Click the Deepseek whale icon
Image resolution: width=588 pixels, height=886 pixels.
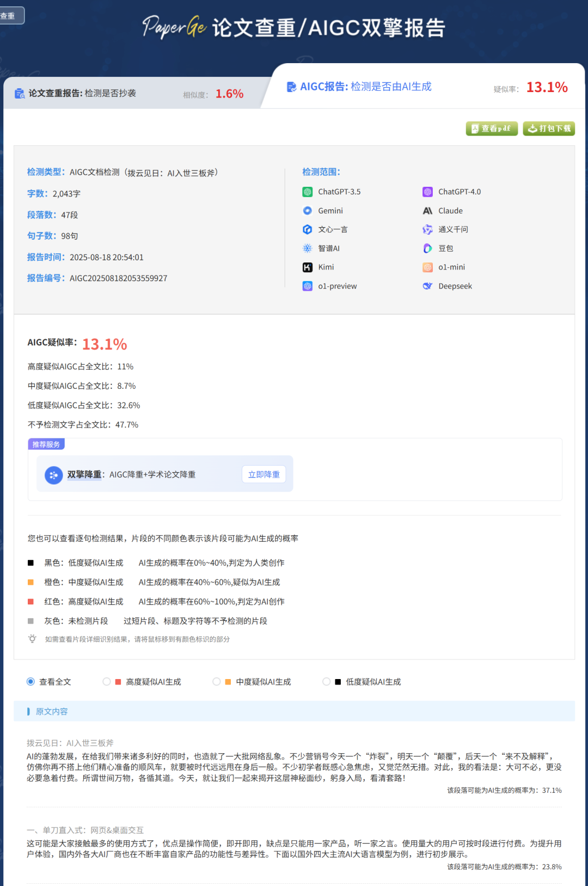428,286
